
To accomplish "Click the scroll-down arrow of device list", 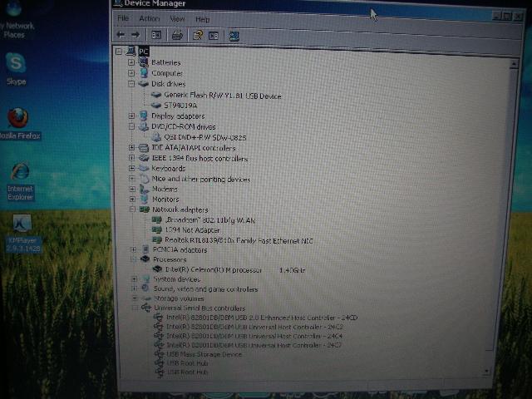I will (x=486, y=372).
